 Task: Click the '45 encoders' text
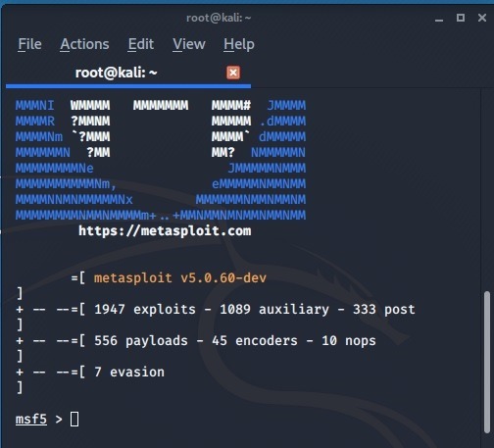pos(255,341)
